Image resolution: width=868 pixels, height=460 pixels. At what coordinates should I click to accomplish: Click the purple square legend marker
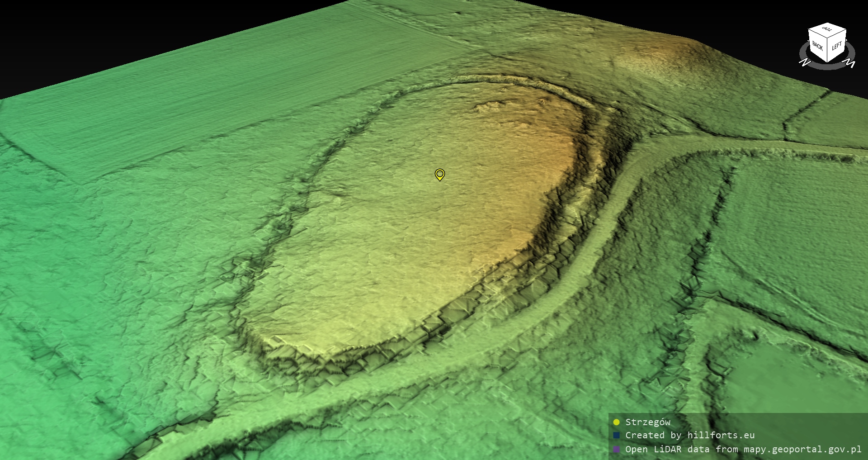tap(616, 449)
